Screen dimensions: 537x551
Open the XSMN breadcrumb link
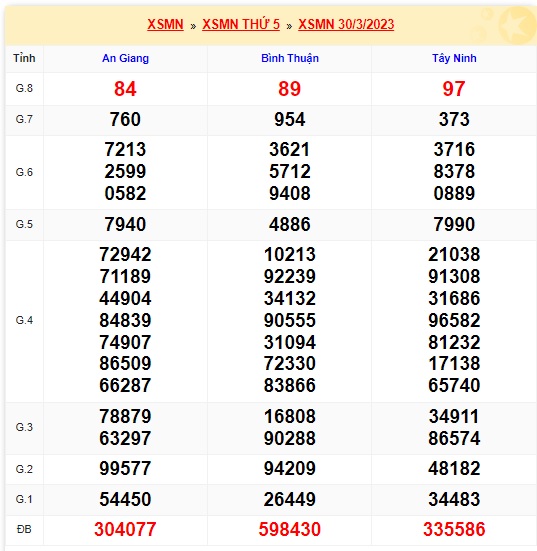(165, 24)
